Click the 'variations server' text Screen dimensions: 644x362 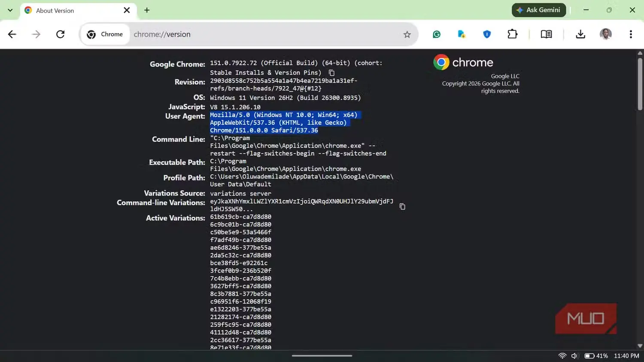point(240,193)
